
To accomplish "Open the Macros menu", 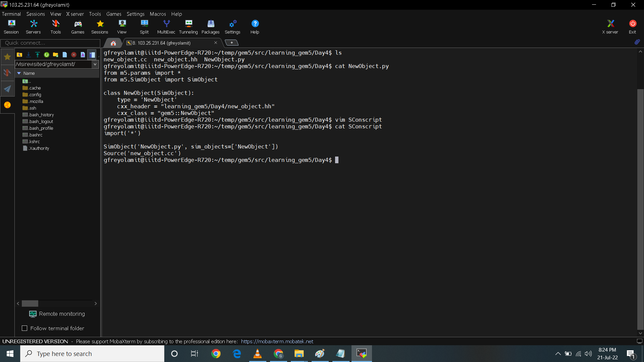I will (158, 14).
